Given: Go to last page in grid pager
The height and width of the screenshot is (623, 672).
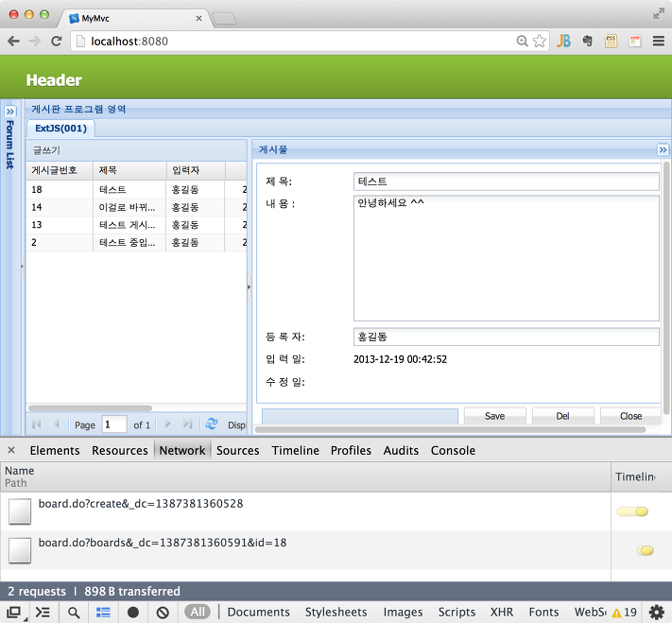Looking at the screenshot, I should [187, 424].
